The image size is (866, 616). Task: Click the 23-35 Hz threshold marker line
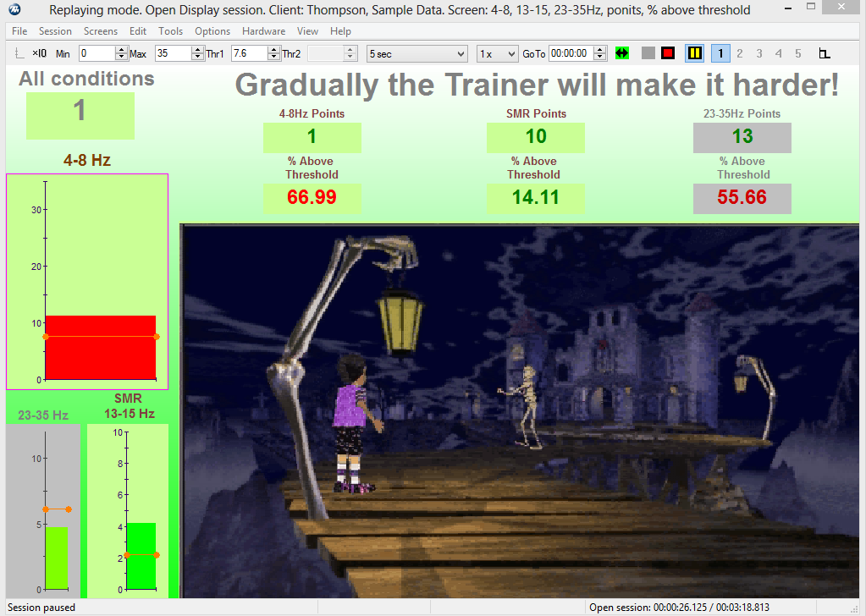57,509
